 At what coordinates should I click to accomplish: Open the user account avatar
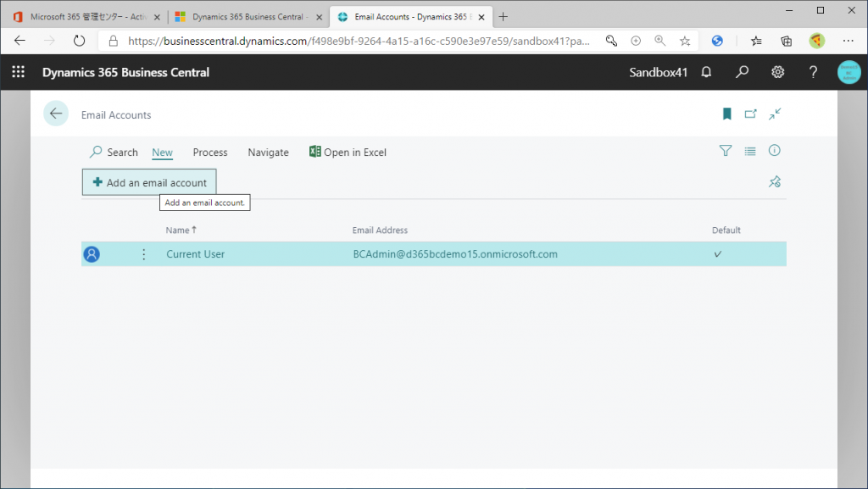coord(849,72)
